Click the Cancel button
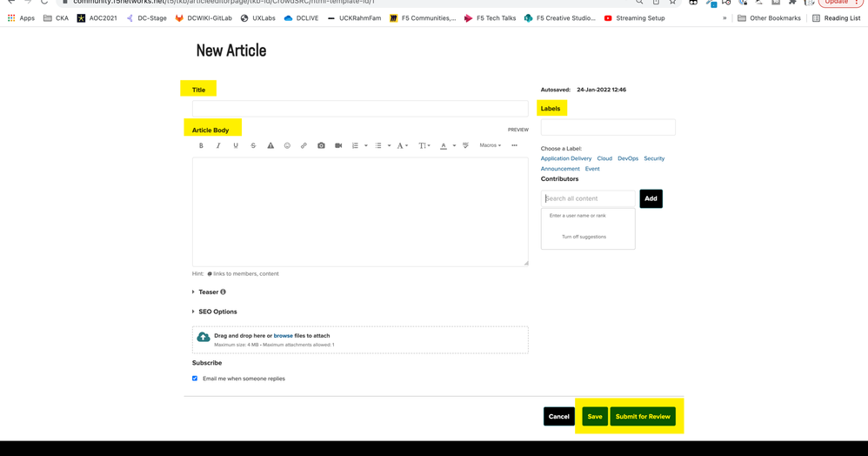868x456 pixels. coord(558,417)
